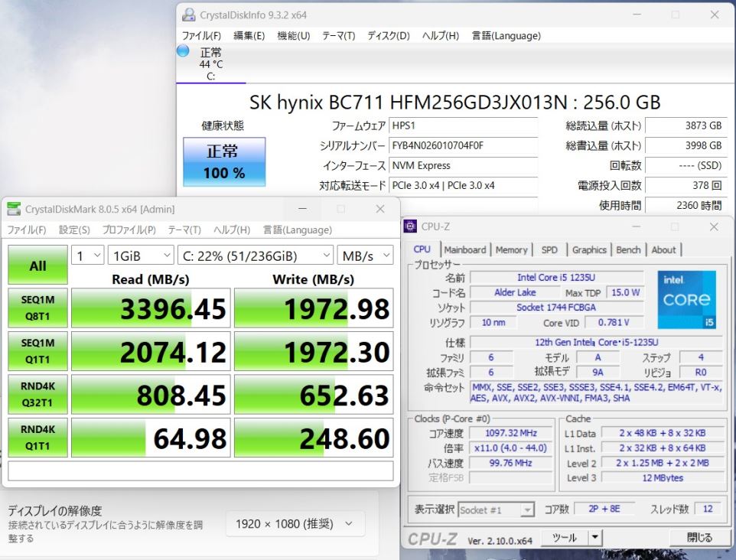The image size is (736, 560).
Task: Click the PCIe 3.0 x4 transfer mode field
Action: click(464, 185)
